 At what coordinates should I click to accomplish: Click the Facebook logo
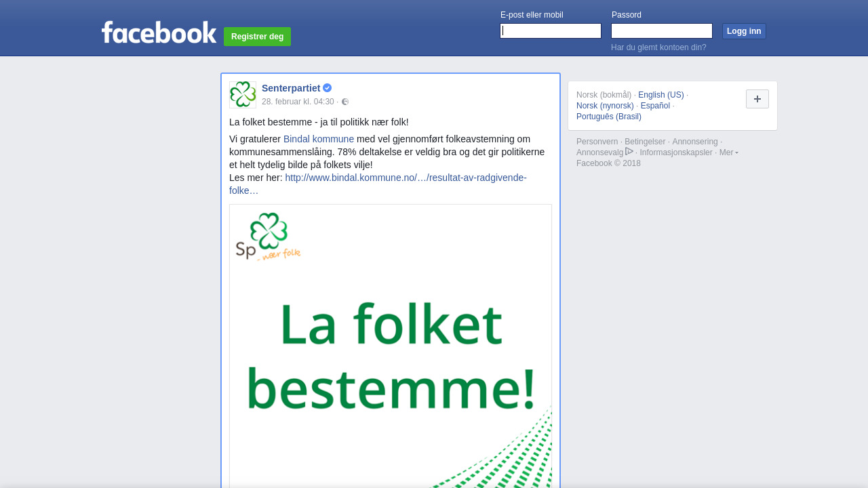[159, 32]
